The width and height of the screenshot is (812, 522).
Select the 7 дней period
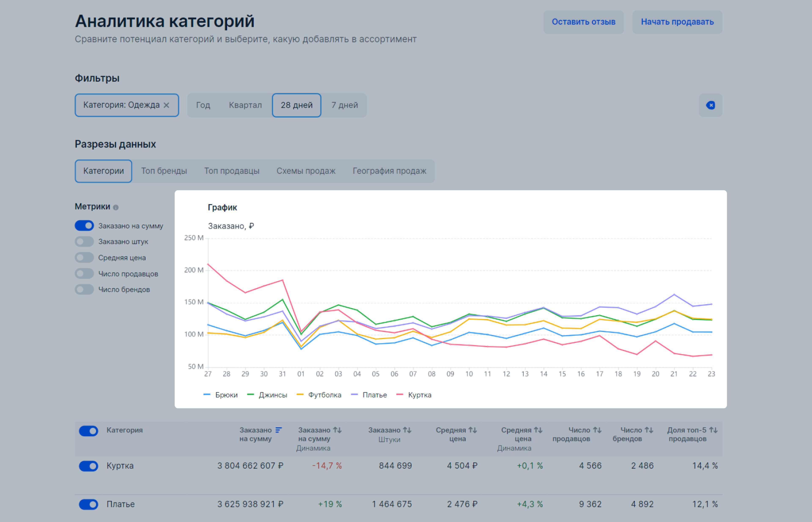344,105
